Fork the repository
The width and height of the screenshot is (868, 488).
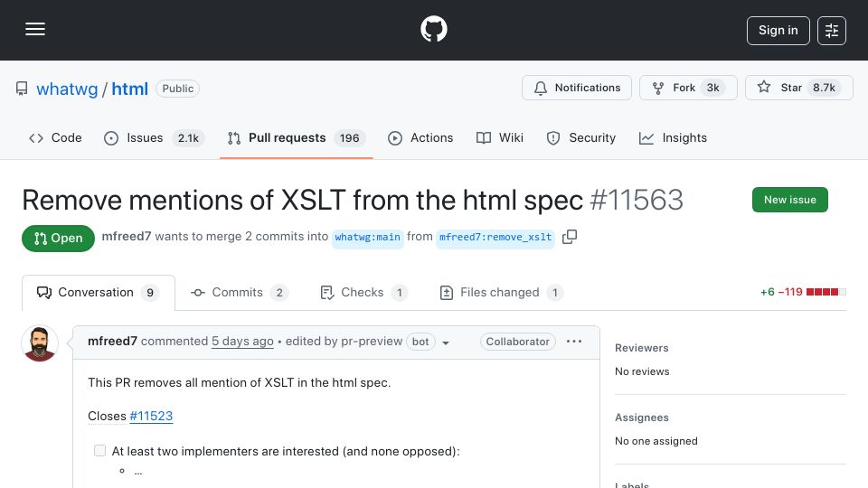(x=688, y=88)
